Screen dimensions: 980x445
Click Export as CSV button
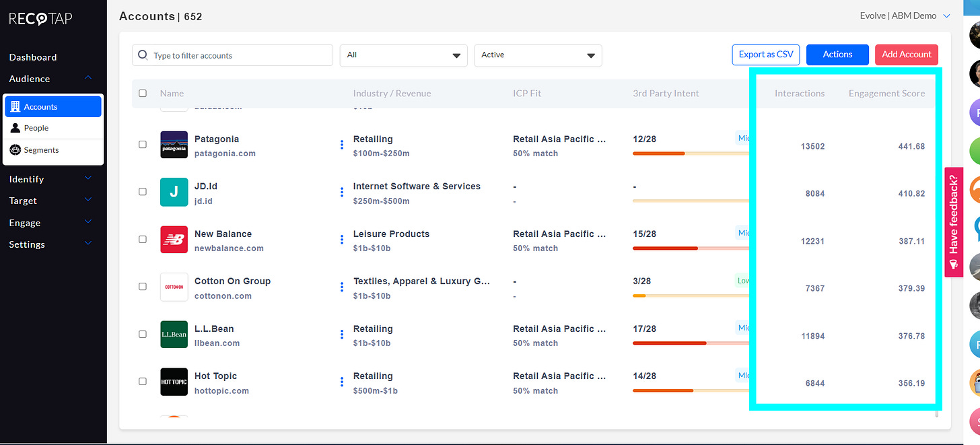[766, 55]
